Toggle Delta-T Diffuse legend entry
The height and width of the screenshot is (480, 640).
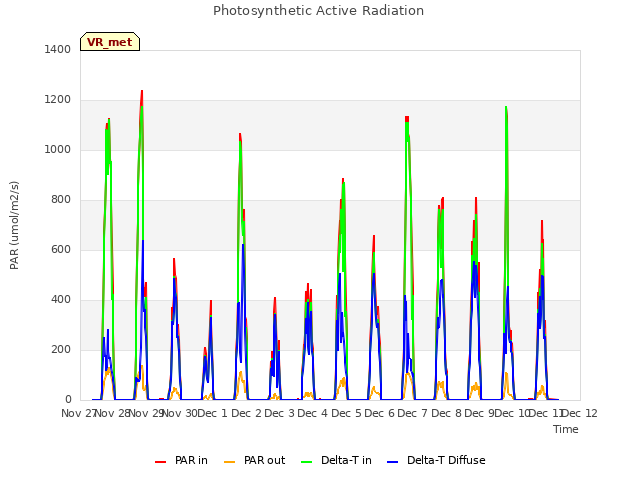436,460
